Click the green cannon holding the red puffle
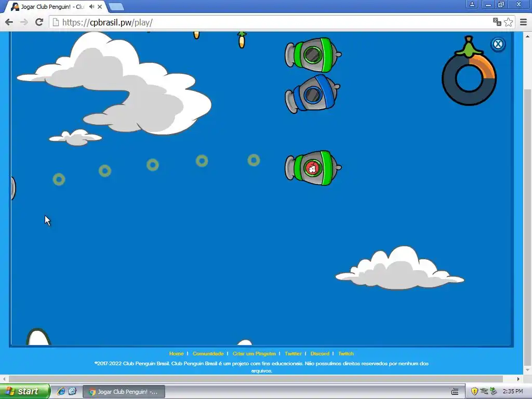The width and height of the screenshot is (532, 399). [313, 168]
